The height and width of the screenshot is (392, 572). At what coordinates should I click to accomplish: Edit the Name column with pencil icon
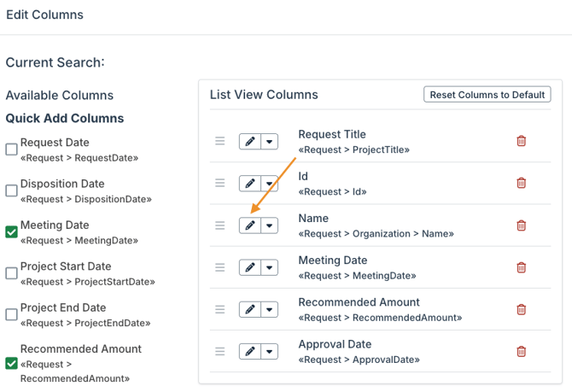[249, 225]
